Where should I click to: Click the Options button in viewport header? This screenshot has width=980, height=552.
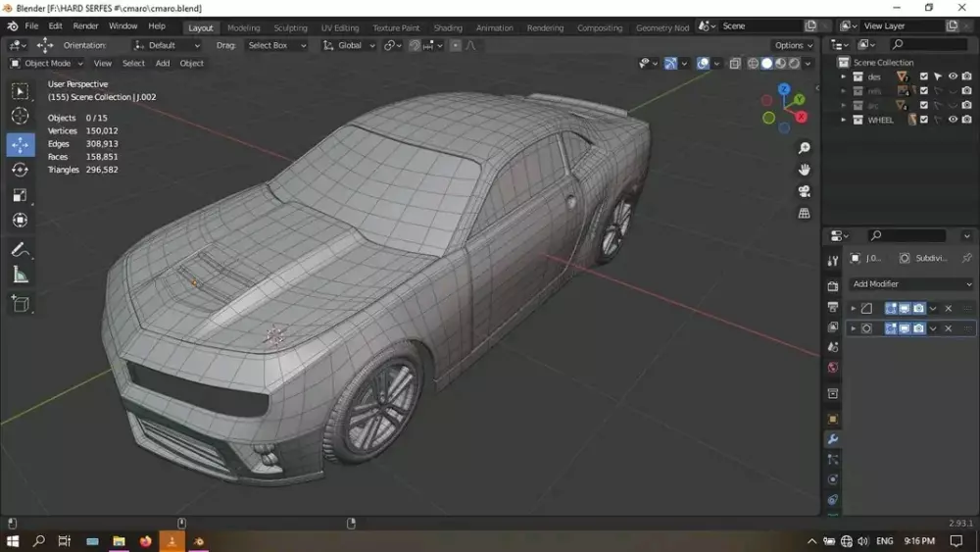(x=793, y=45)
